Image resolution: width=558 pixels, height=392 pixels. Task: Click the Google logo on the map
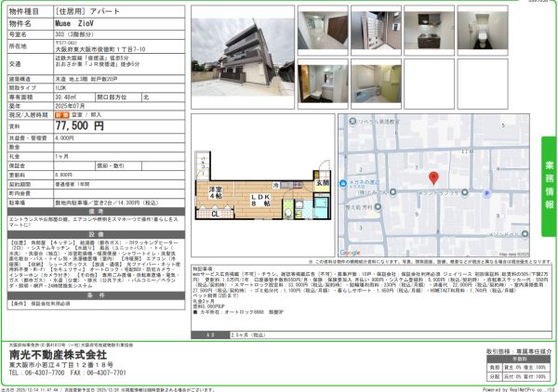point(350,253)
